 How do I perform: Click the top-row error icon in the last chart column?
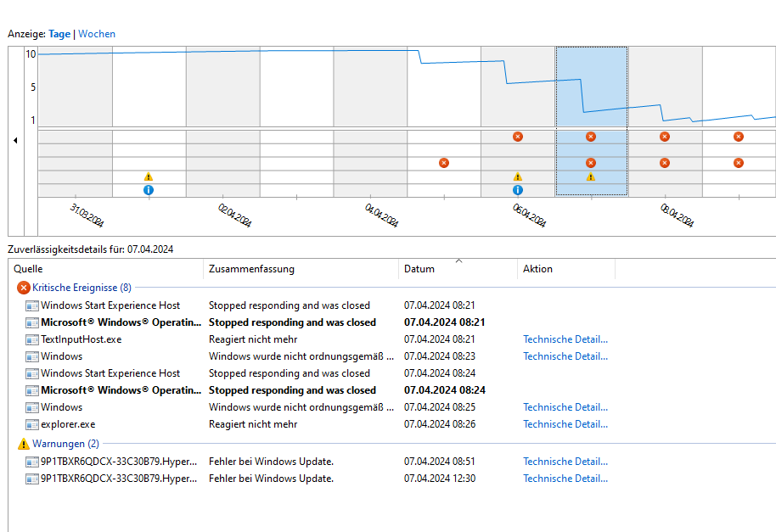(x=739, y=137)
